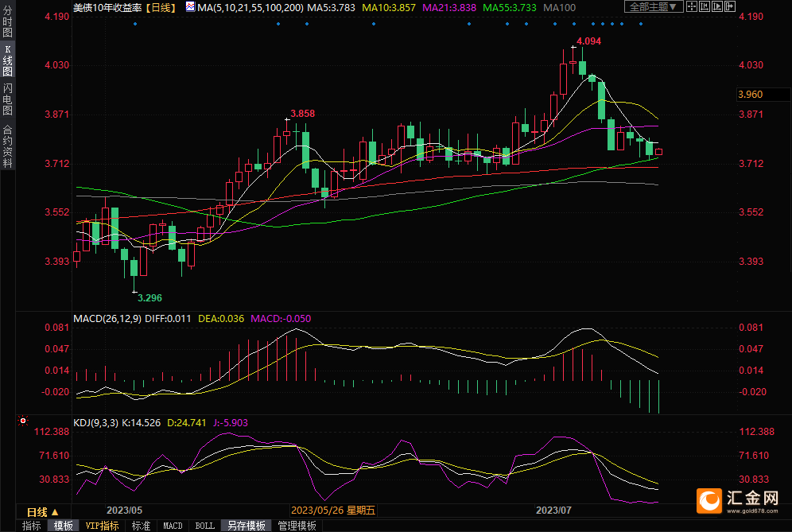Click the 另存模板 button

click(247, 526)
